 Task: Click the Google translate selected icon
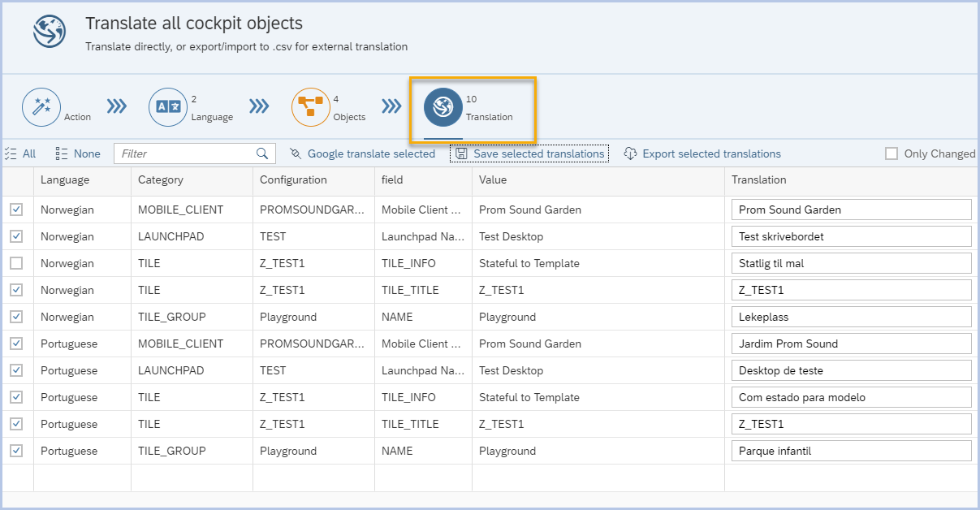tap(296, 153)
